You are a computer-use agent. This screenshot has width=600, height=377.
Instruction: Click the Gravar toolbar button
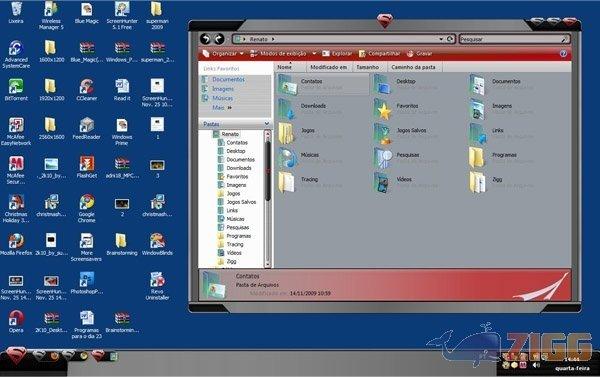point(419,54)
